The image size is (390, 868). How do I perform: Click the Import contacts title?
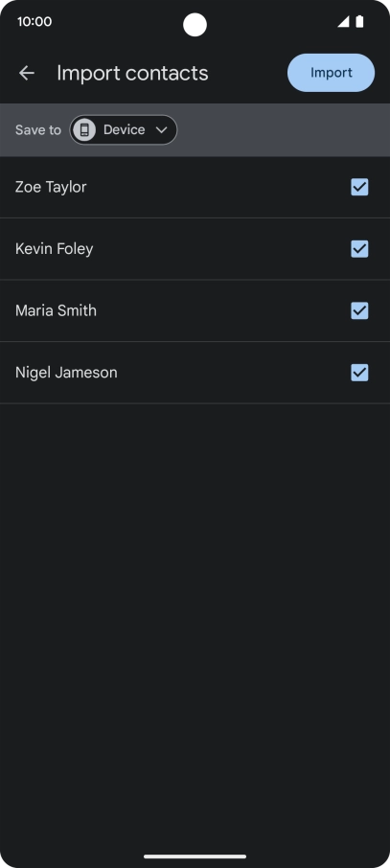coord(132,73)
